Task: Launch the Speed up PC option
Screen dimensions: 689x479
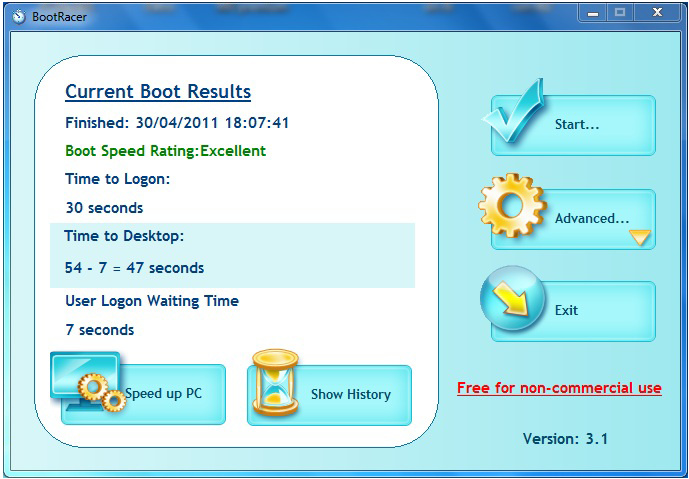Action: click(x=143, y=394)
